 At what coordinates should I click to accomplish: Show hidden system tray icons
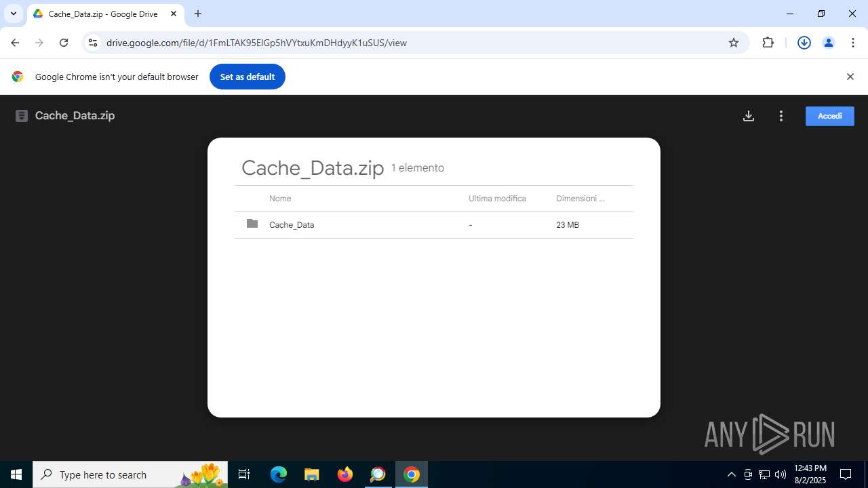tap(731, 474)
